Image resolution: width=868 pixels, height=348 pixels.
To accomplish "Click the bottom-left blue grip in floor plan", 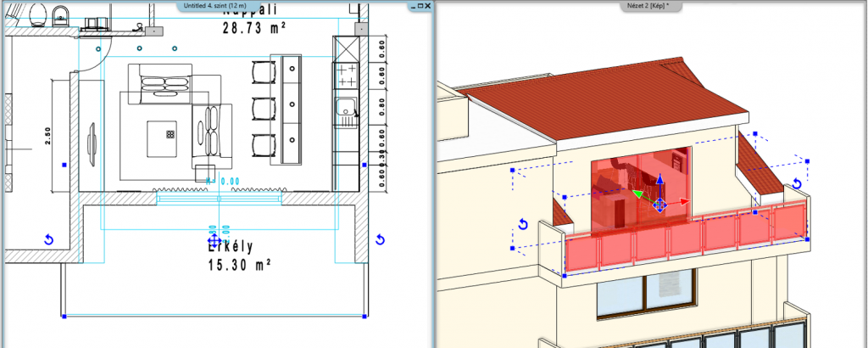I will pos(65,317).
